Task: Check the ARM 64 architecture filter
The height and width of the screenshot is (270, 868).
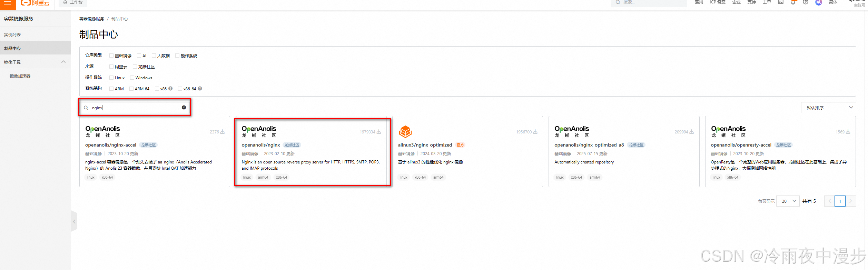Action: pyautogui.click(x=131, y=89)
